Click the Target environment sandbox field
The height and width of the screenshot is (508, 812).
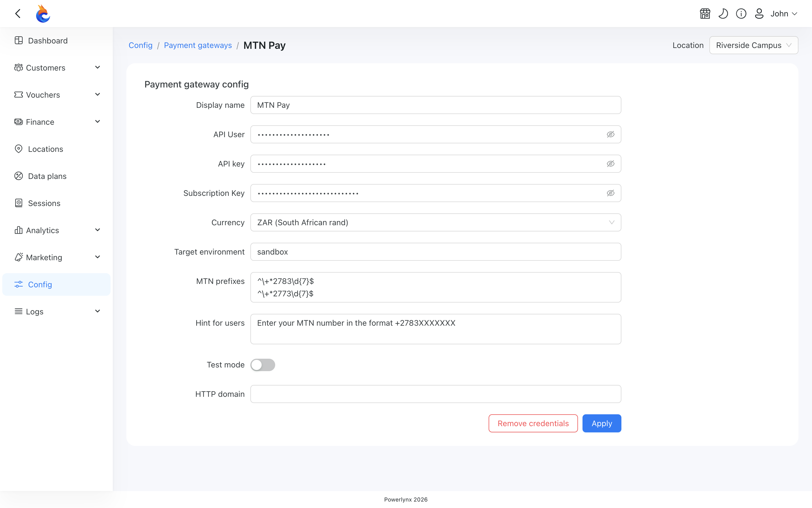coord(436,252)
